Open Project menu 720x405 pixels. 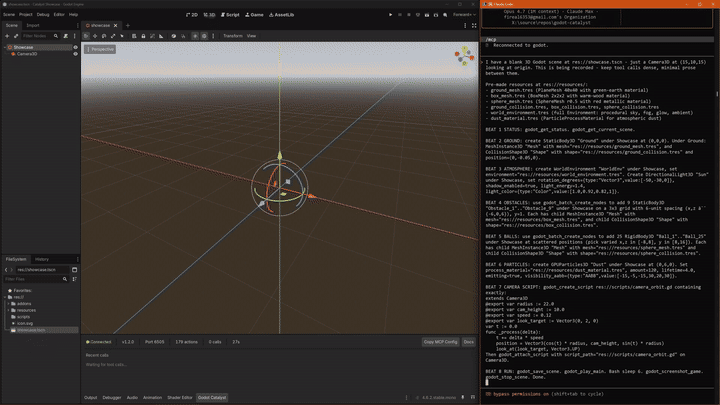tap(26, 15)
